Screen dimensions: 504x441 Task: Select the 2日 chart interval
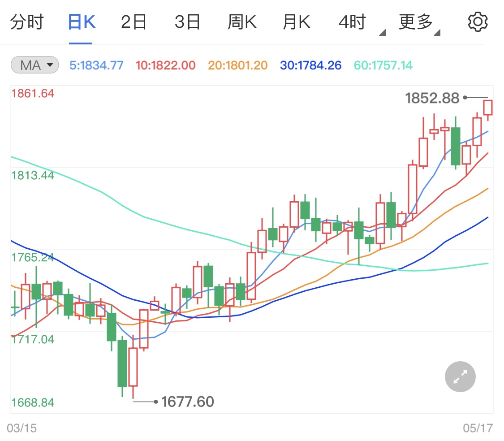pos(133,21)
